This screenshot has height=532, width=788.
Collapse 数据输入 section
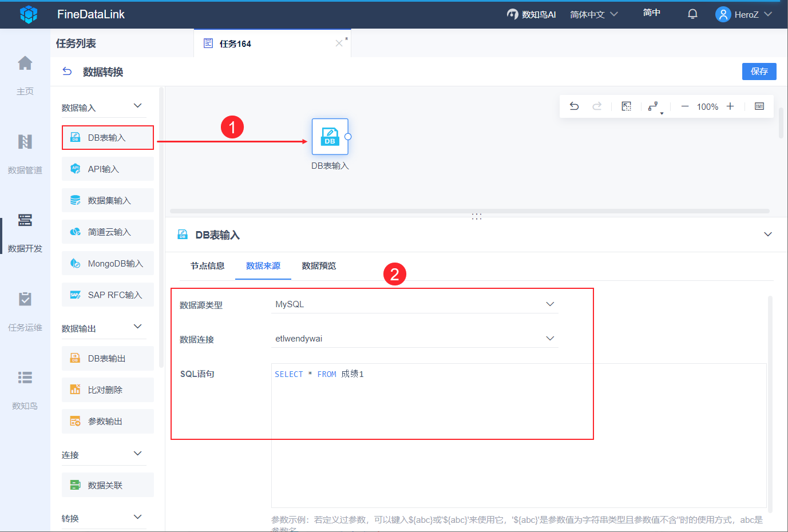click(x=137, y=106)
